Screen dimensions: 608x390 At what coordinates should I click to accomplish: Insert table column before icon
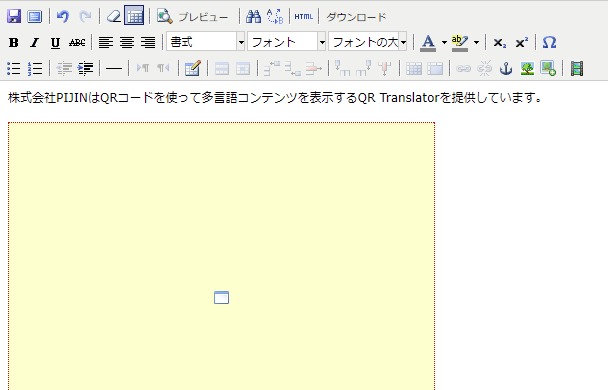pos(342,69)
